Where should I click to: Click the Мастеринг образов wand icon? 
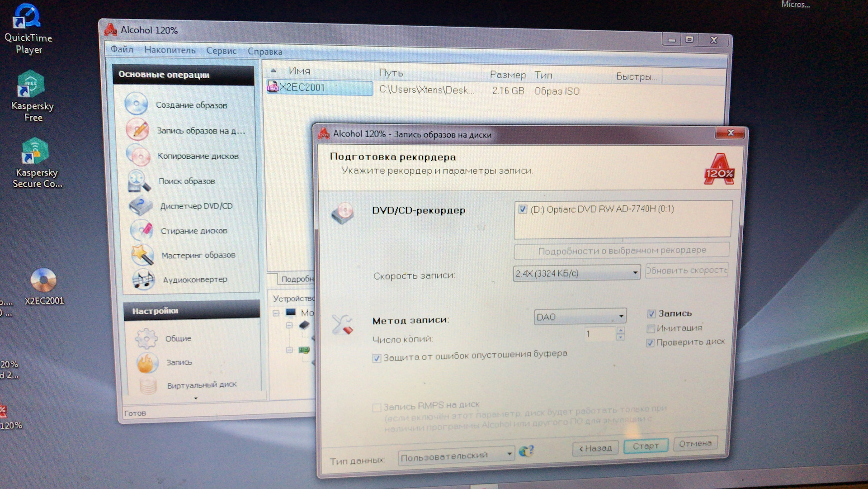point(142,255)
